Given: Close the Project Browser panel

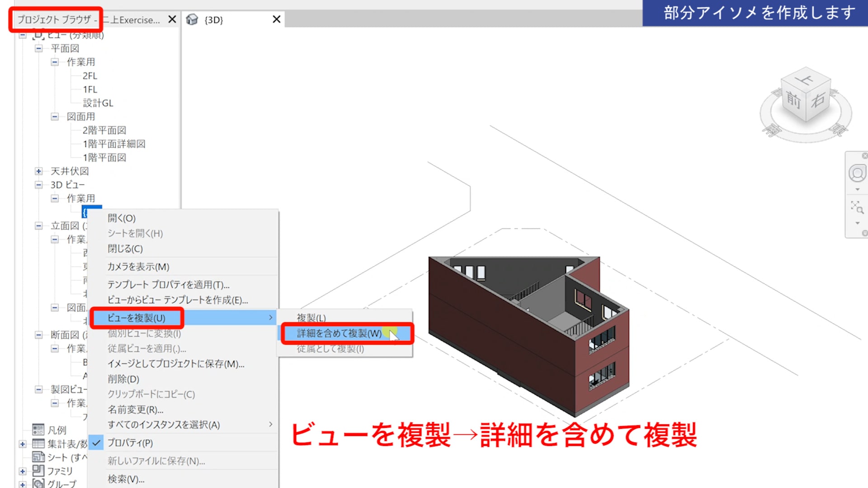Looking at the screenshot, I should pyautogui.click(x=172, y=19).
